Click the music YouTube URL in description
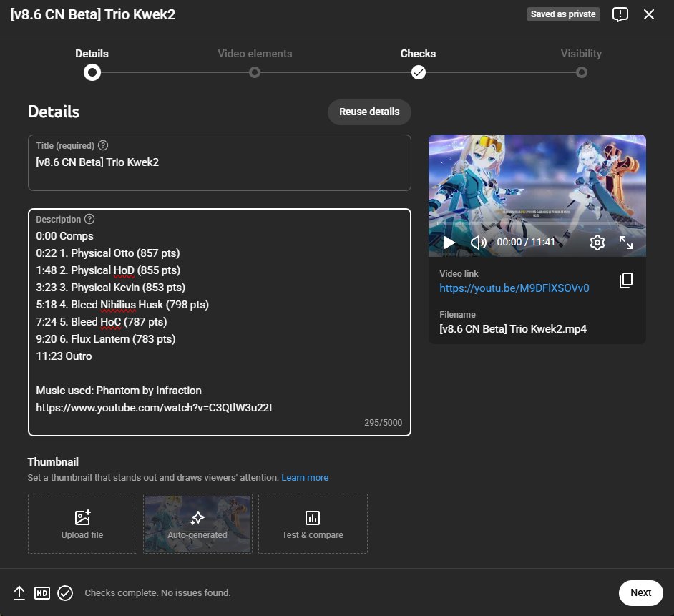This screenshot has height=616, width=674. pos(154,408)
